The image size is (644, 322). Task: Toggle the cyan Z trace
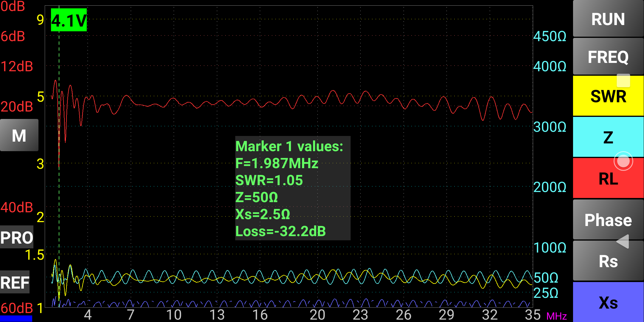coord(608,137)
